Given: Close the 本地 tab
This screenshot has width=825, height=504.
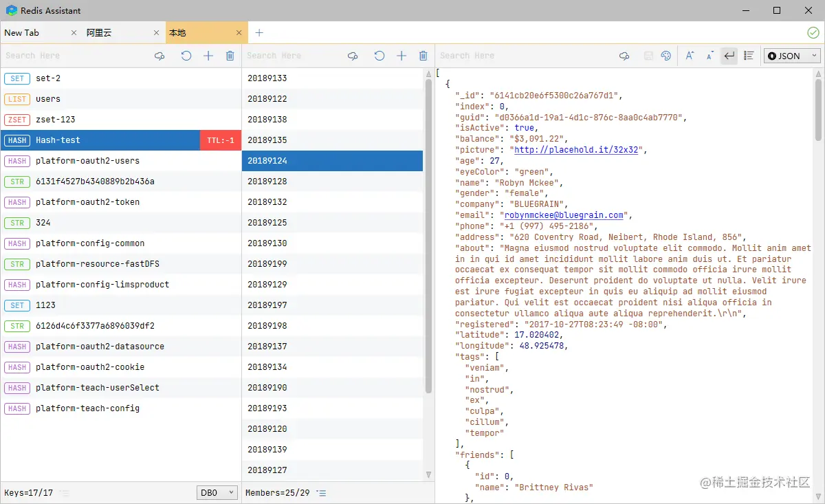Looking at the screenshot, I should click(239, 32).
